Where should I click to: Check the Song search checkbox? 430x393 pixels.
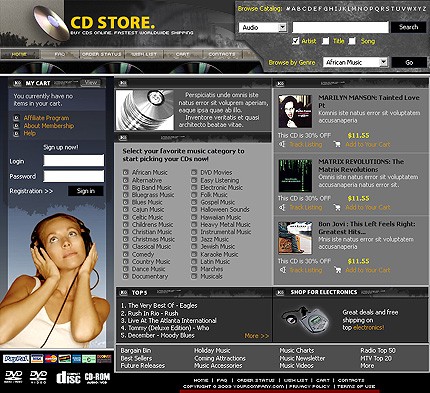(x=352, y=41)
